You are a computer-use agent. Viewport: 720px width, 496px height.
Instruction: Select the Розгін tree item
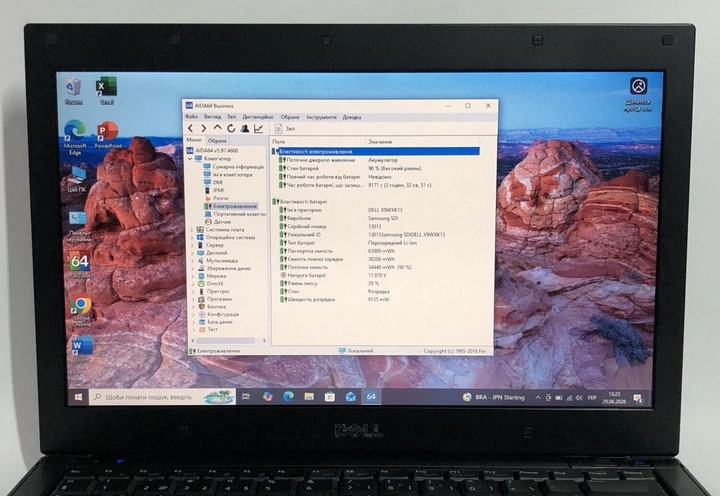pos(216,198)
